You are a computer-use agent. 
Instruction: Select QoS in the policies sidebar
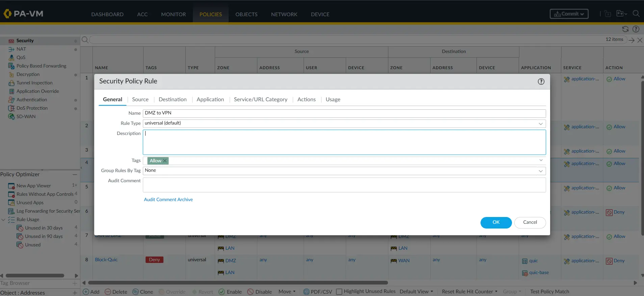point(21,57)
